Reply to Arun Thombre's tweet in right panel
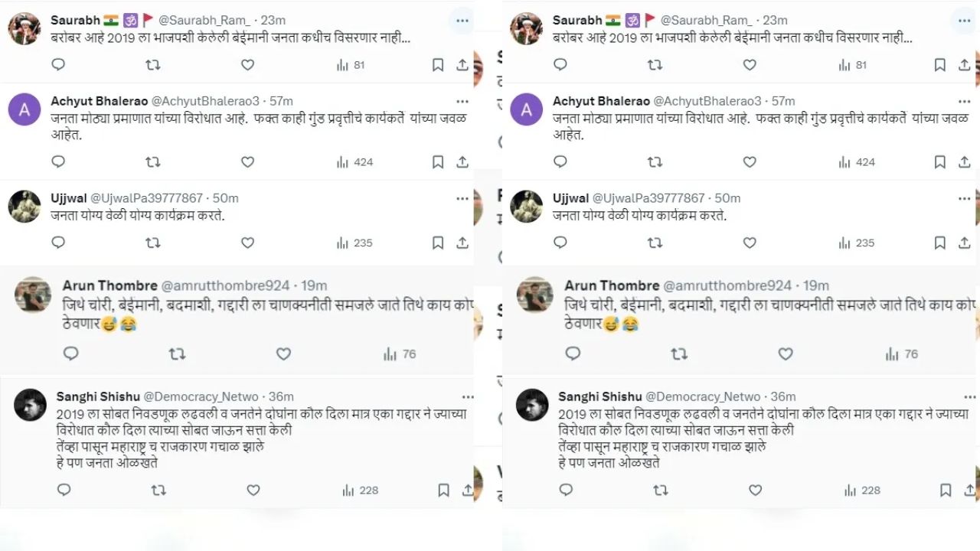This screenshot has height=551, width=980. coord(573,354)
